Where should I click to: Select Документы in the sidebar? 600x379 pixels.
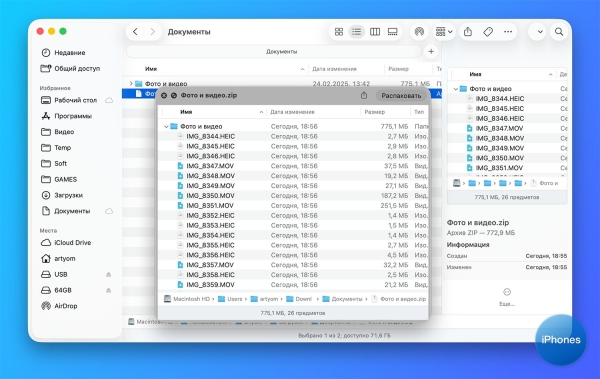click(x=72, y=211)
